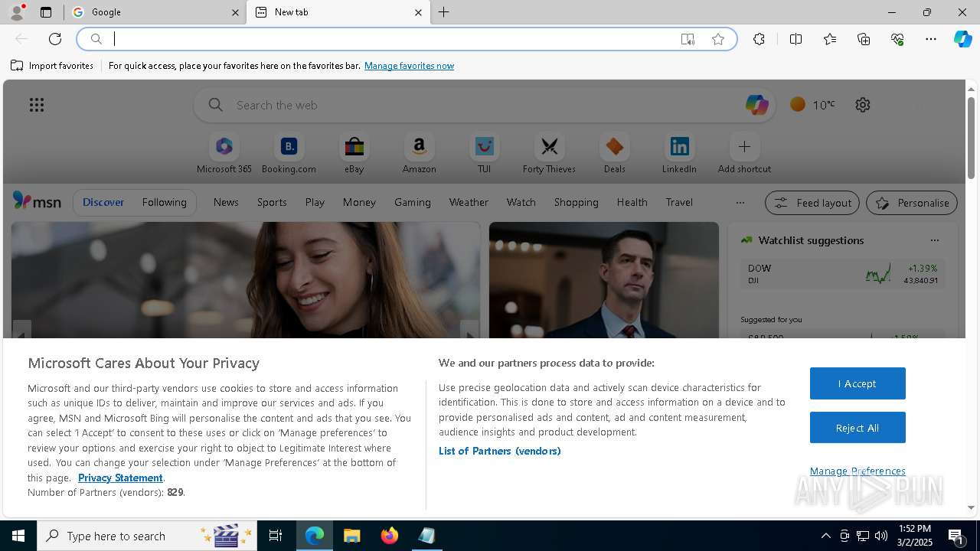This screenshot has height=551, width=980.
Task: Open Forty Thieves shortcut
Action: 549,153
